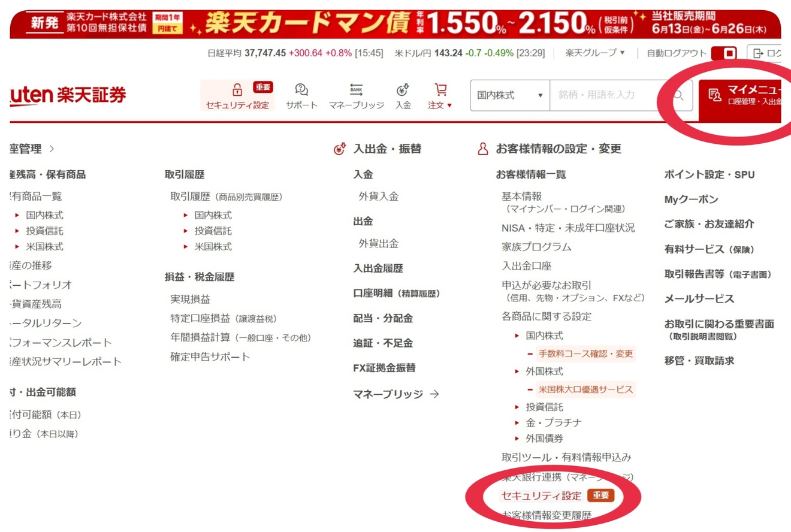The image size is (791, 532).
Task: Open 口座明細(精算履歴) link
Action: (x=397, y=294)
